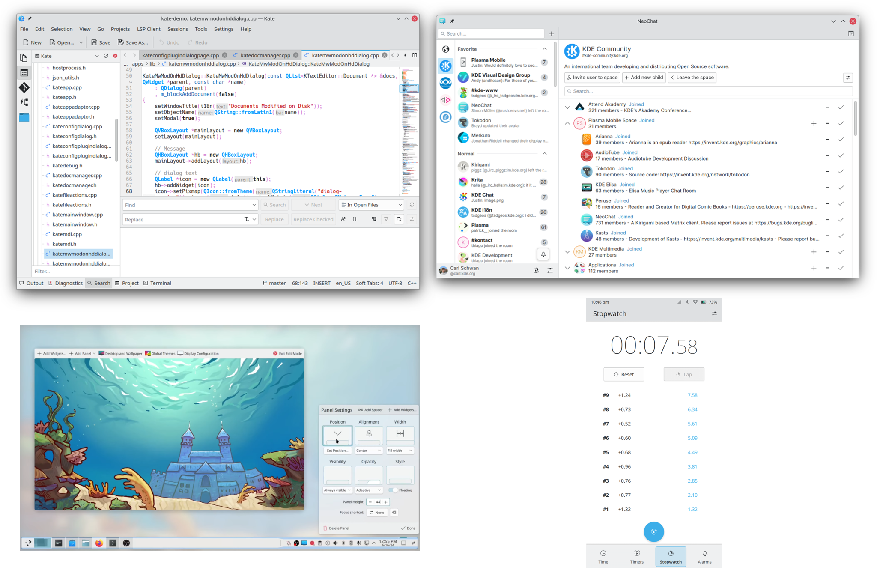The image size is (877, 588).
Task: Open the LSP Client menu in Kate
Action: coord(149,29)
